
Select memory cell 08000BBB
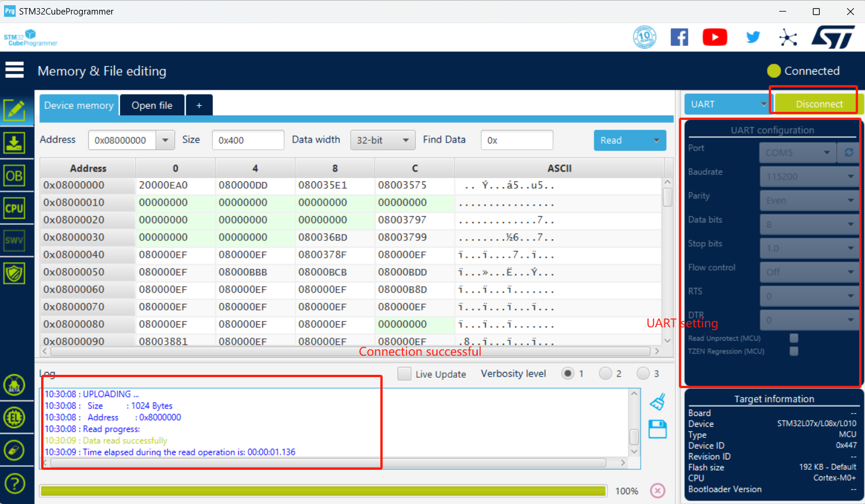[x=255, y=272]
